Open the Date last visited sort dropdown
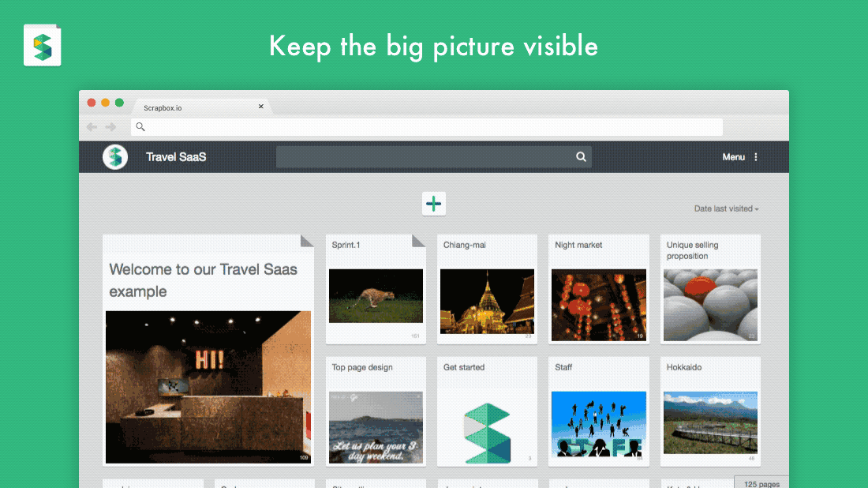868x488 pixels. pyautogui.click(x=726, y=208)
